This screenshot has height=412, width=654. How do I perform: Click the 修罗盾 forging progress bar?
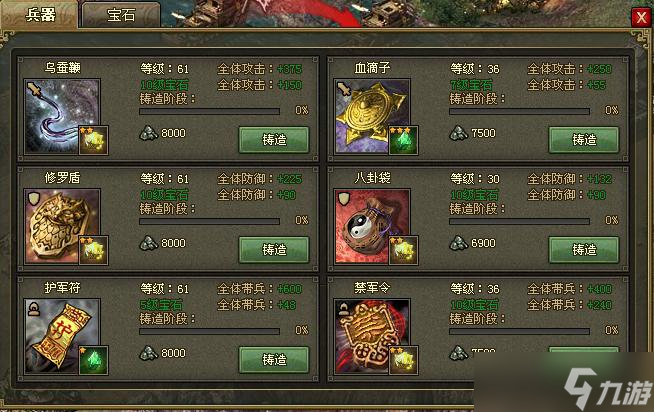click(209, 221)
